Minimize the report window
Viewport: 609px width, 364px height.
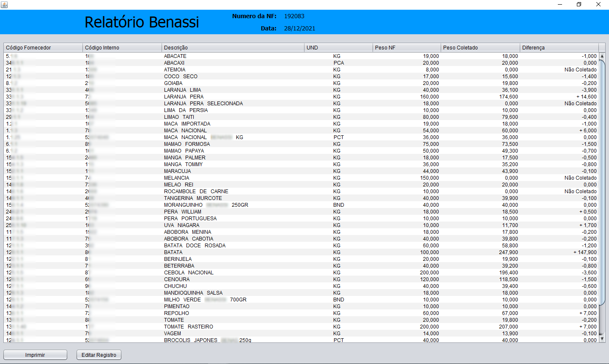(560, 5)
